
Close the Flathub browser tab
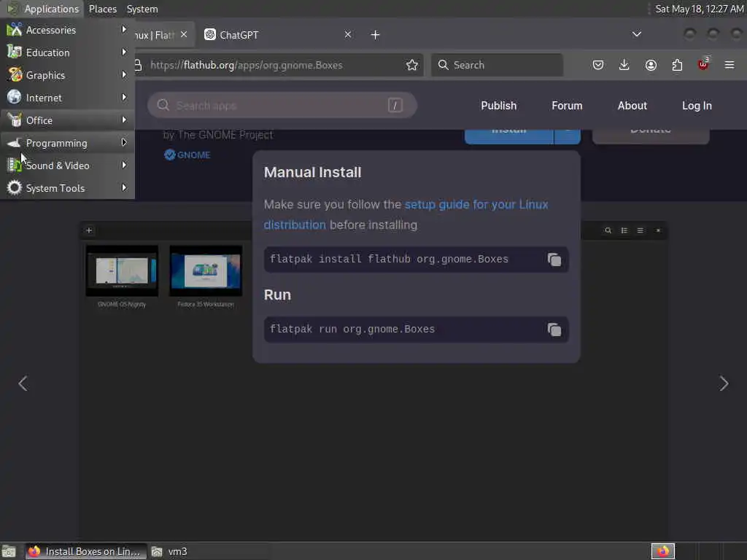pyautogui.click(x=184, y=34)
